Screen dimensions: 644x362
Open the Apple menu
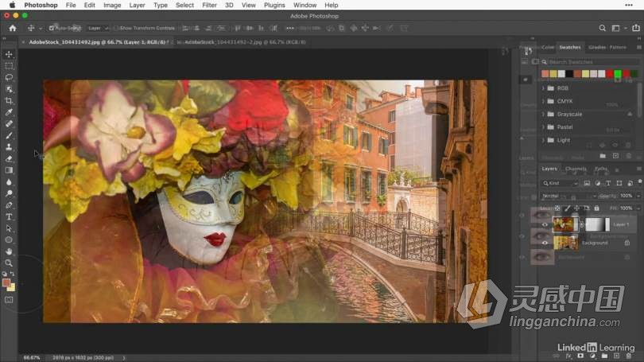point(12,5)
